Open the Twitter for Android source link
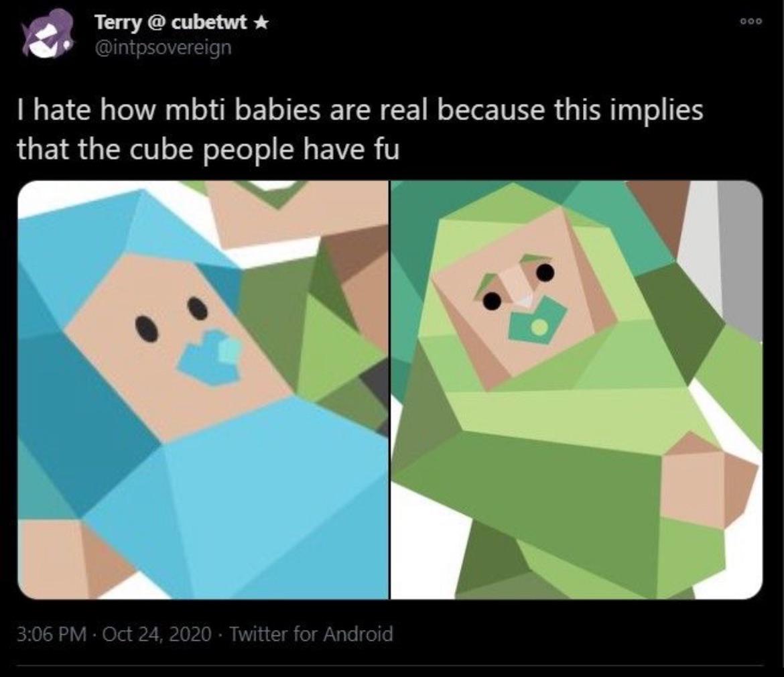Screen dimensions: 784x677 point(311,633)
